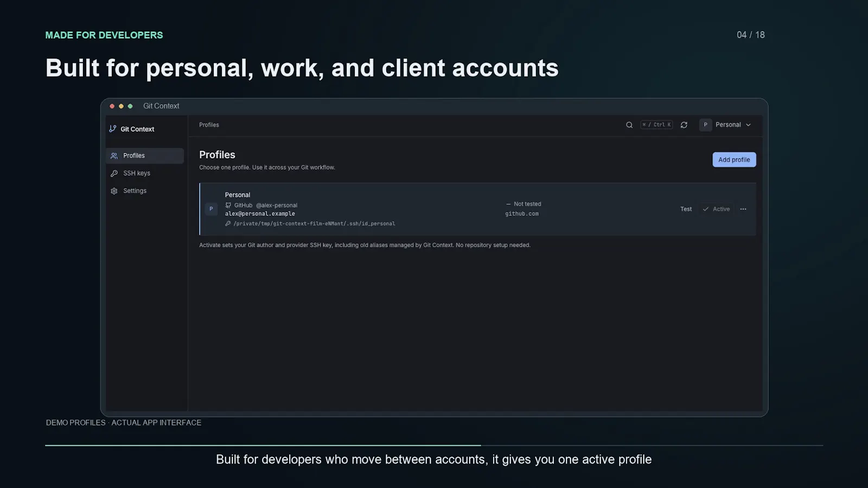The image size is (868, 488).
Task: Click the alex@personal.example email text
Action: point(260,214)
